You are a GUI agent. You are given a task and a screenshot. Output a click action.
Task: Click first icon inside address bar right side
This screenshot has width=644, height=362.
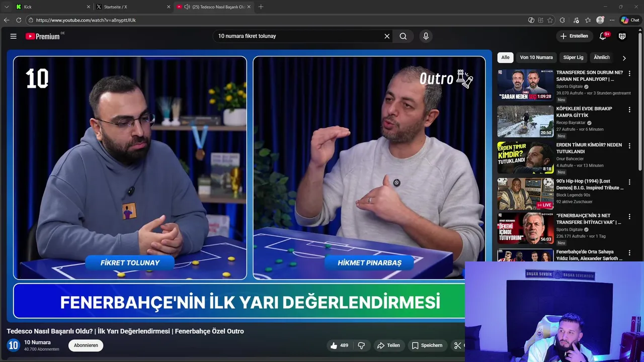click(x=531, y=20)
